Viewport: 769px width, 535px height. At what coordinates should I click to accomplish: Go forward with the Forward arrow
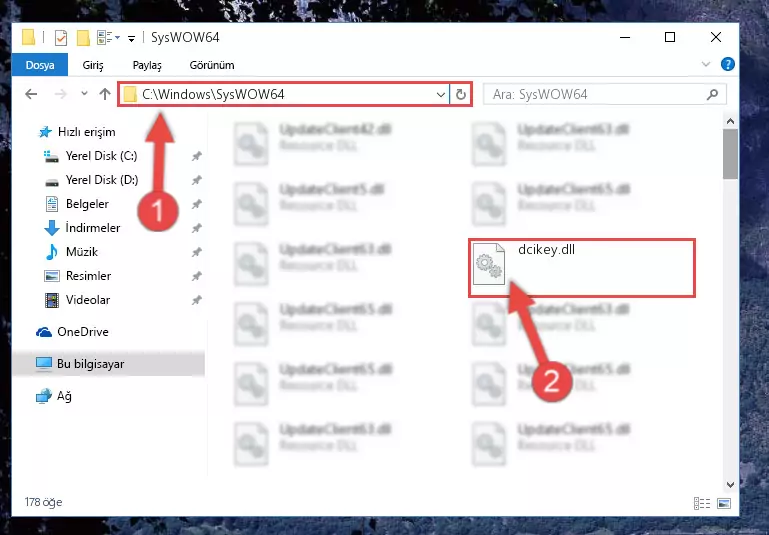point(61,94)
